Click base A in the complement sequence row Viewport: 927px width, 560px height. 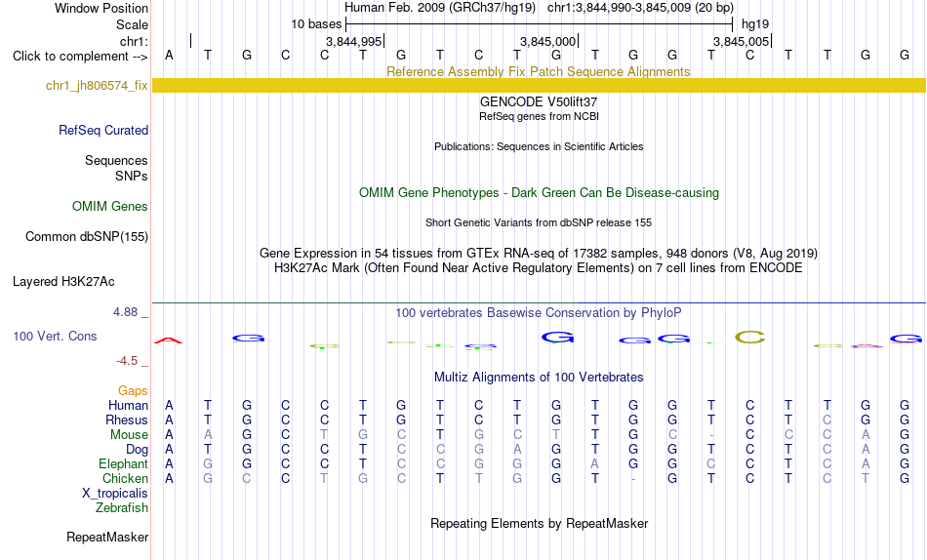pos(169,56)
